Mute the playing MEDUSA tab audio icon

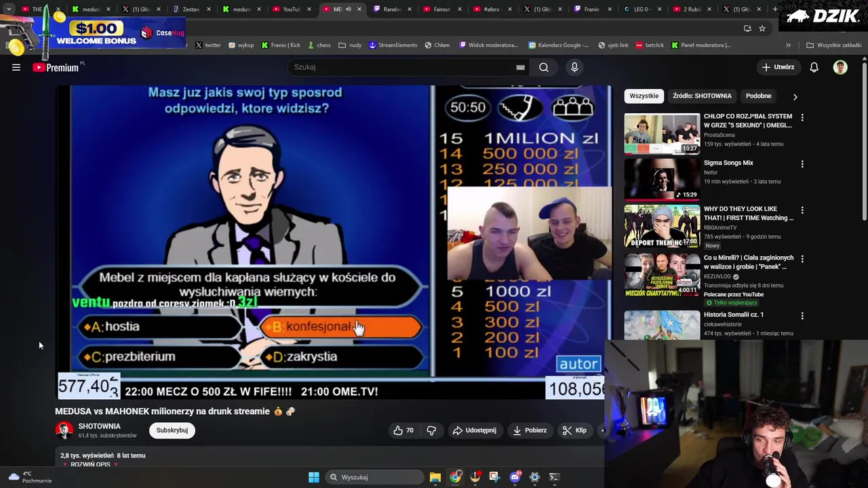point(348,9)
